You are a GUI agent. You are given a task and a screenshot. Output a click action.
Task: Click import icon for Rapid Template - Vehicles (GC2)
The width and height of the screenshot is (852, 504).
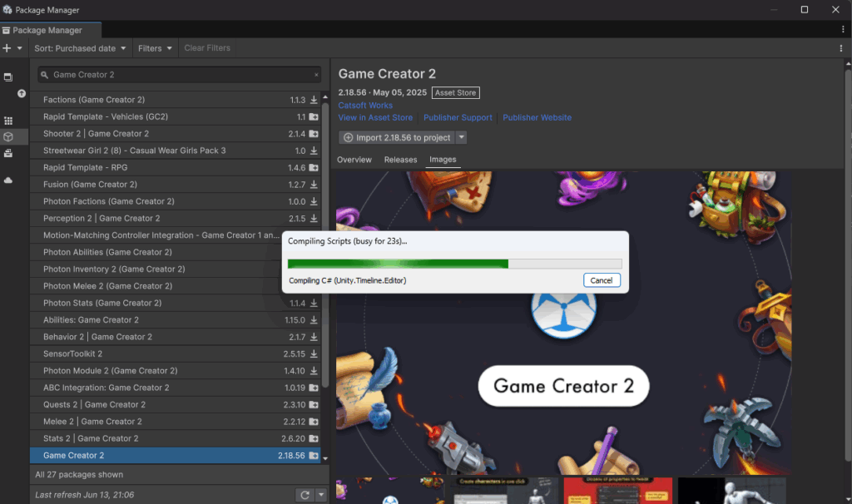pos(314,116)
